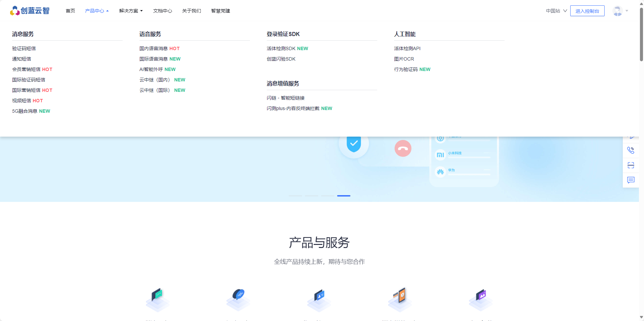Click the green message bubble product icon
Image resolution: width=644 pixels, height=321 pixels.
pyautogui.click(x=157, y=298)
